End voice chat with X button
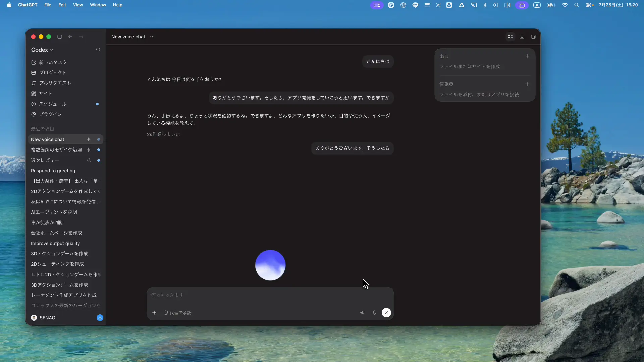The height and width of the screenshot is (362, 644). [386, 313]
